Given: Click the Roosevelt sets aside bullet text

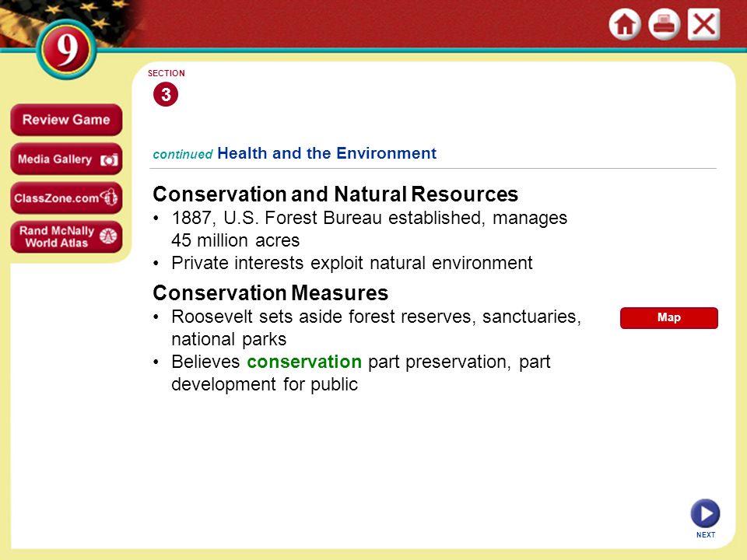Looking at the screenshot, I should point(376,327).
